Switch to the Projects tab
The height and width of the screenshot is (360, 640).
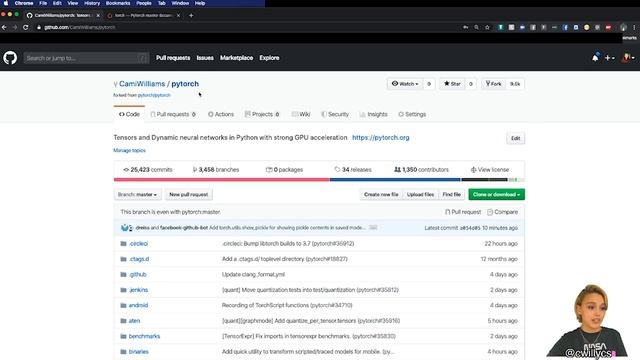click(x=262, y=114)
